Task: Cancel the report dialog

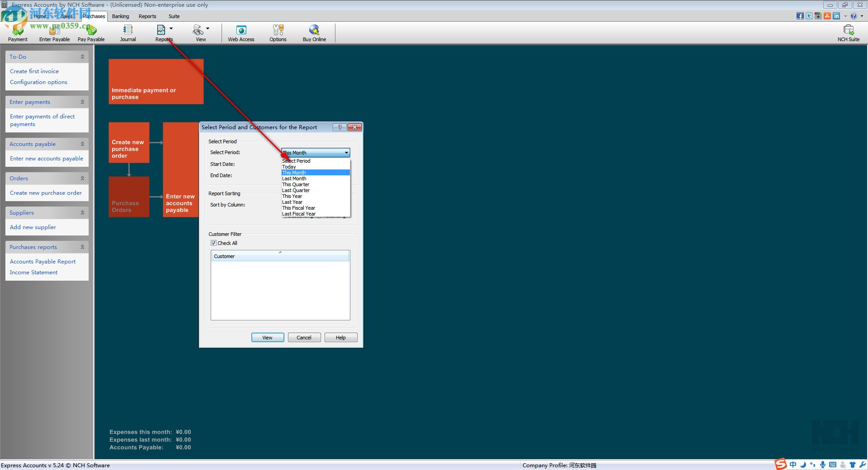Action: pyautogui.click(x=304, y=338)
